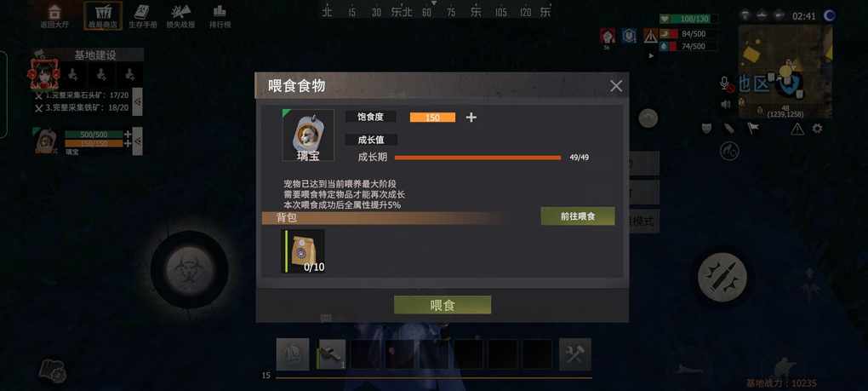Open the settings gear icon
Viewport: 868px width, 391px height.
click(817, 129)
